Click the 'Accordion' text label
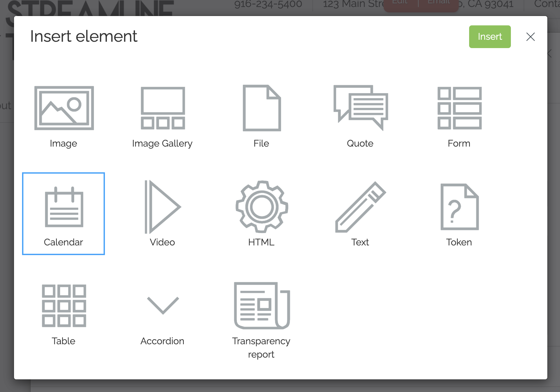This screenshot has height=392, width=560. point(162,341)
